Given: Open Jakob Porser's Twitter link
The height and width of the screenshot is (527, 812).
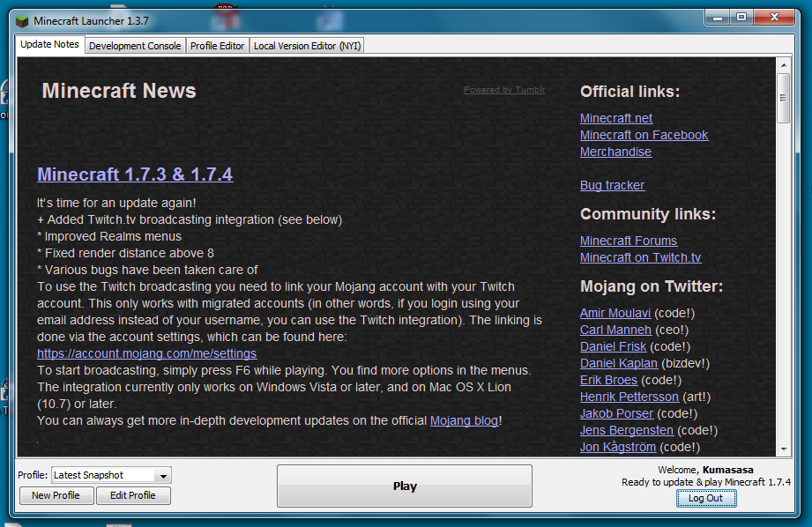Looking at the screenshot, I should point(617,413).
